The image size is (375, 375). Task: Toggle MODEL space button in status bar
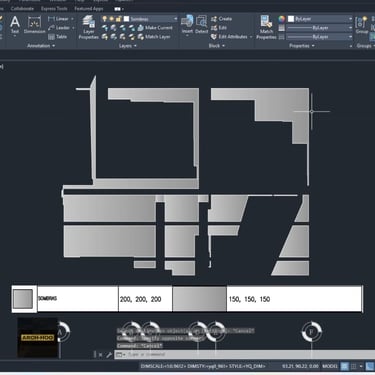click(330, 366)
